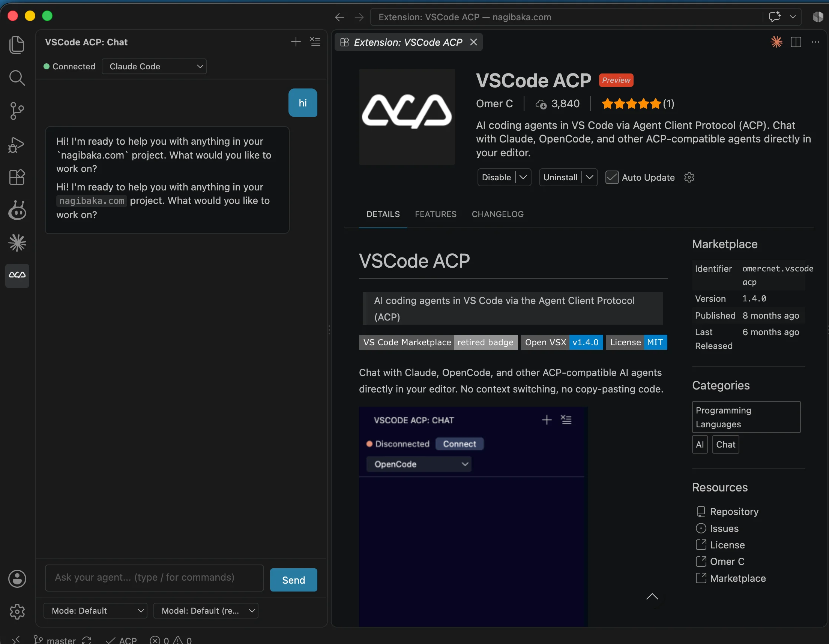This screenshot has height=644, width=829.
Task: Open the Issues resource link
Action: (717, 528)
